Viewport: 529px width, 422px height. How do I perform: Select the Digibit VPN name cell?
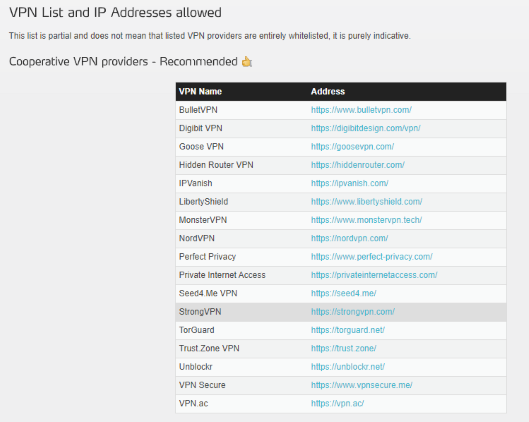pos(242,128)
